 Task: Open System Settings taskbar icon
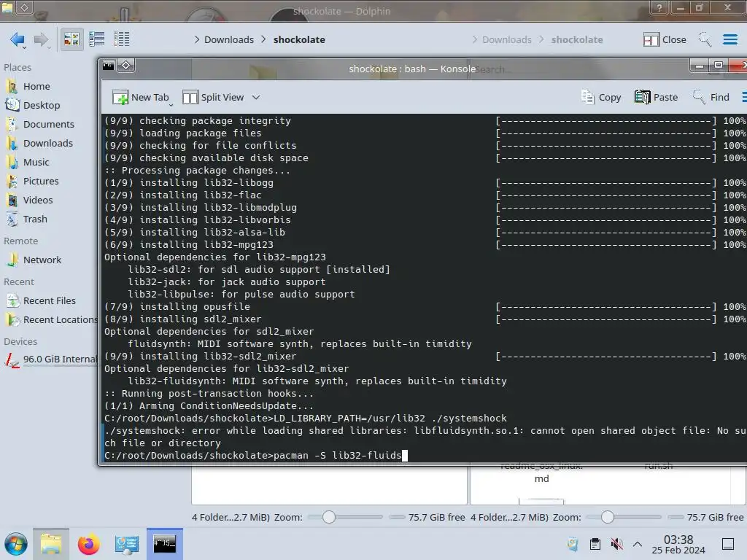(127, 544)
